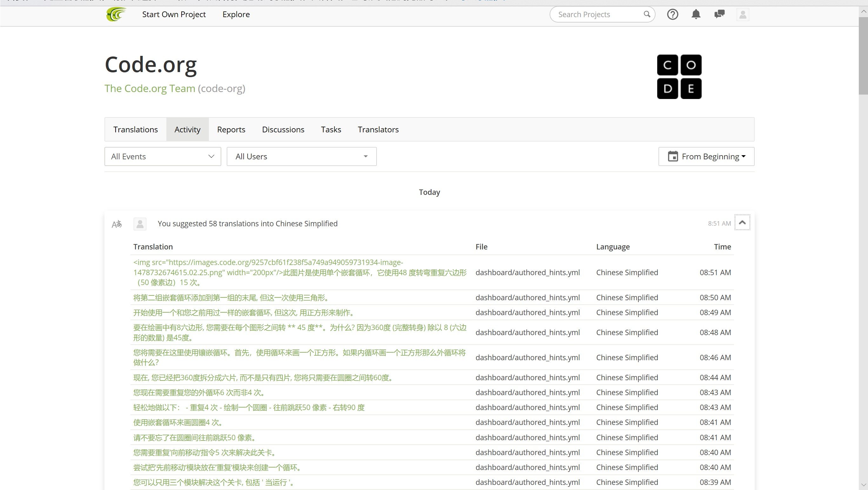Open the help question mark icon

click(x=672, y=15)
